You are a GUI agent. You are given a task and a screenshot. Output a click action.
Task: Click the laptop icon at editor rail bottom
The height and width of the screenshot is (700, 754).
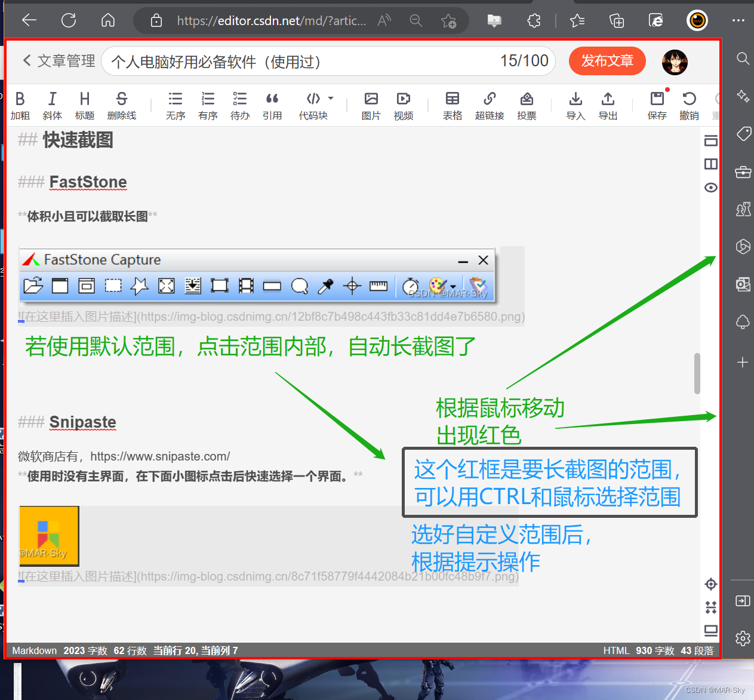tap(710, 630)
